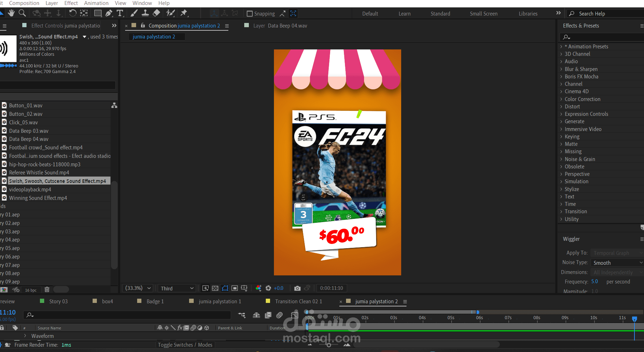Select the Brush tool
This screenshot has height=352, width=644.
coord(134,13)
